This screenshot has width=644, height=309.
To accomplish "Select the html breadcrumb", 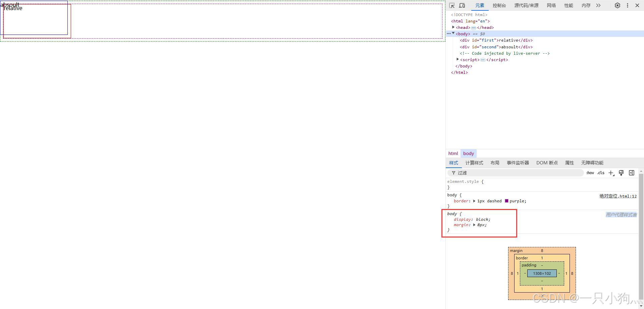I will [453, 153].
